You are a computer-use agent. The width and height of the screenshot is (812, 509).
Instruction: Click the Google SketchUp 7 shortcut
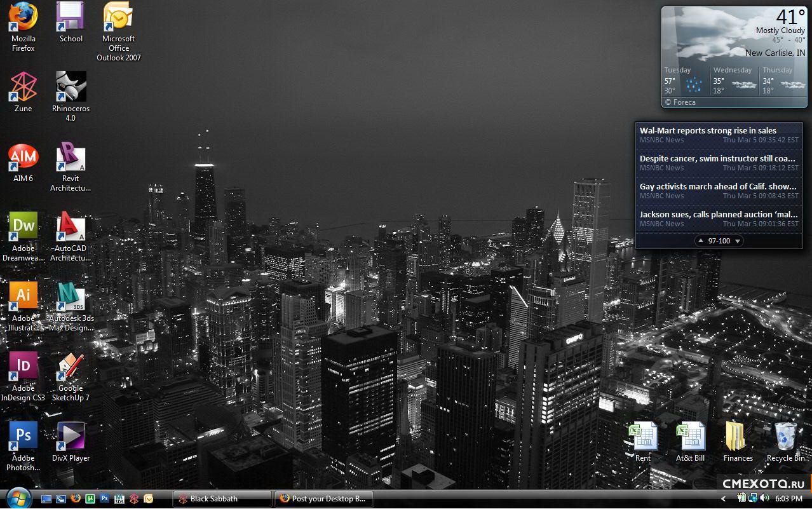71,367
